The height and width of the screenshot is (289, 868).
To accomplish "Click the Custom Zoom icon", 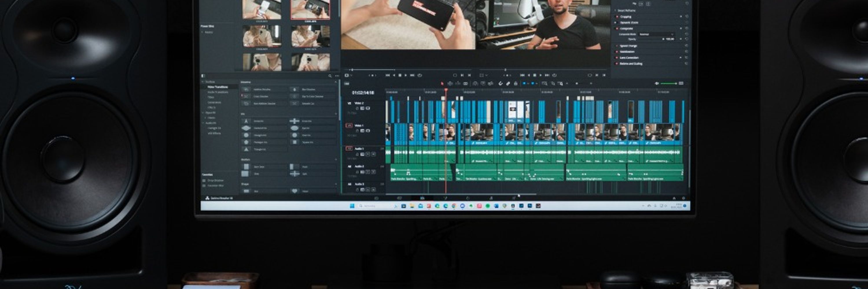I will [x=560, y=84].
